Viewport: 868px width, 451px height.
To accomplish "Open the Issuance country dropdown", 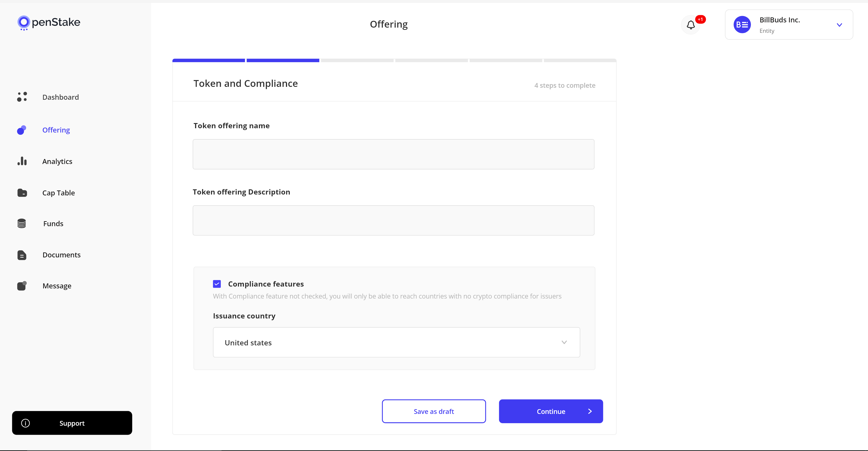I will pyautogui.click(x=396, y=342).
